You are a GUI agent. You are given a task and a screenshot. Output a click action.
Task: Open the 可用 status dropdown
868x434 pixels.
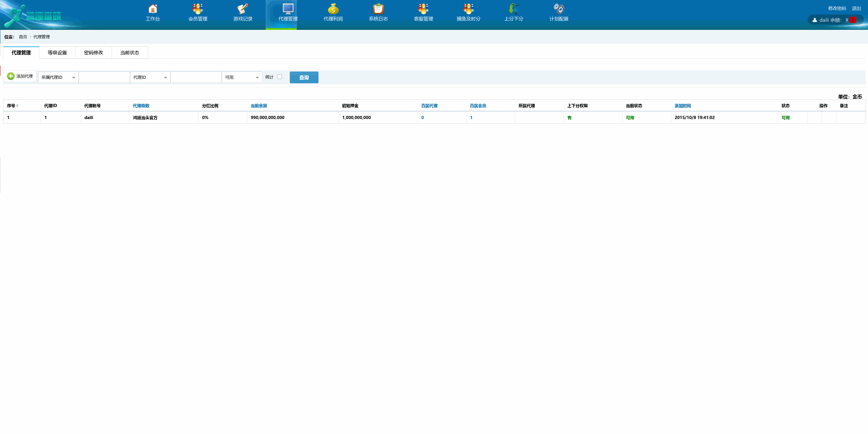coord(242,77)
